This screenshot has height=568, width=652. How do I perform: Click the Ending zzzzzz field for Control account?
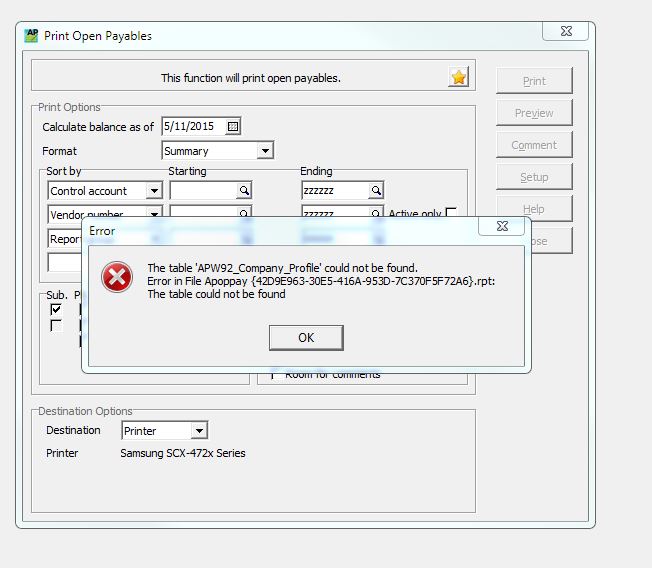(x=334, y=190)
